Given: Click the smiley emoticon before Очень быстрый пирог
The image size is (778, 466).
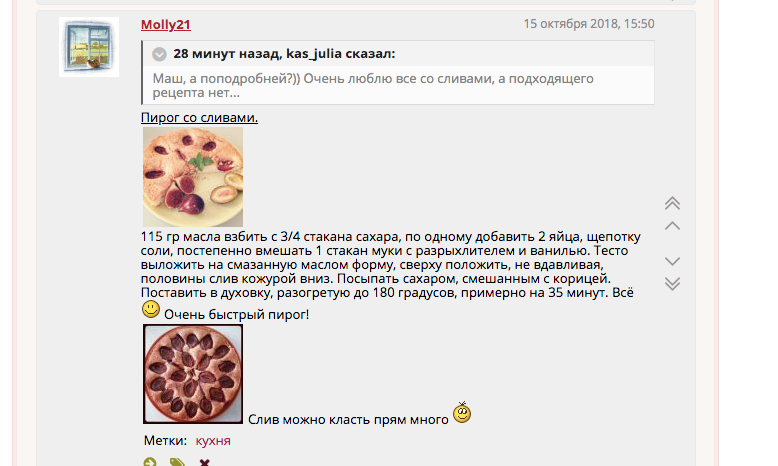Looking at the screenshot, I should click(x=151, y=309).
